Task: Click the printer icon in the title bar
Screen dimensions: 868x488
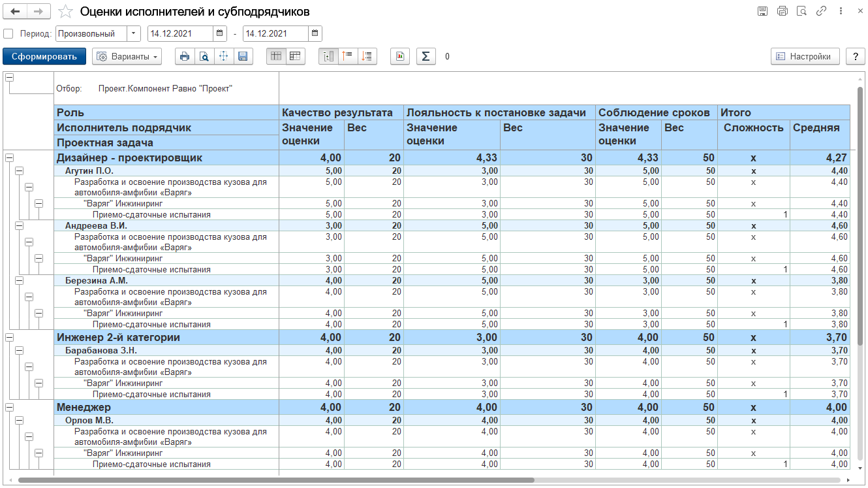Action: tap(782, 11)
